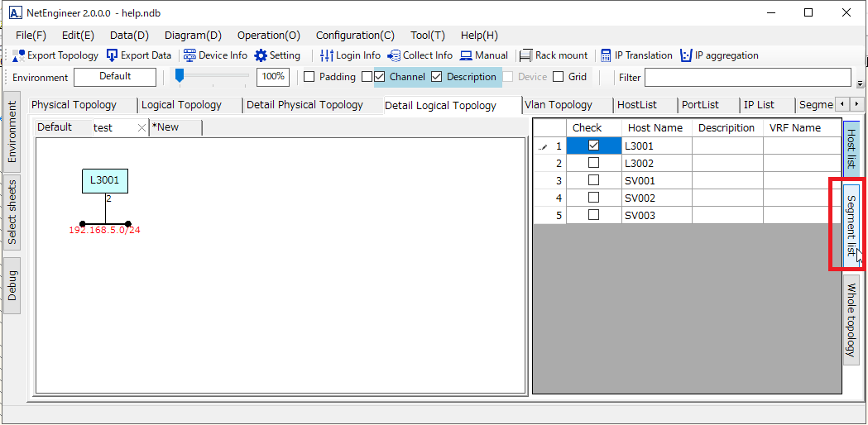
Task: Click the Export Data icon
Action: tap(113, 55)
